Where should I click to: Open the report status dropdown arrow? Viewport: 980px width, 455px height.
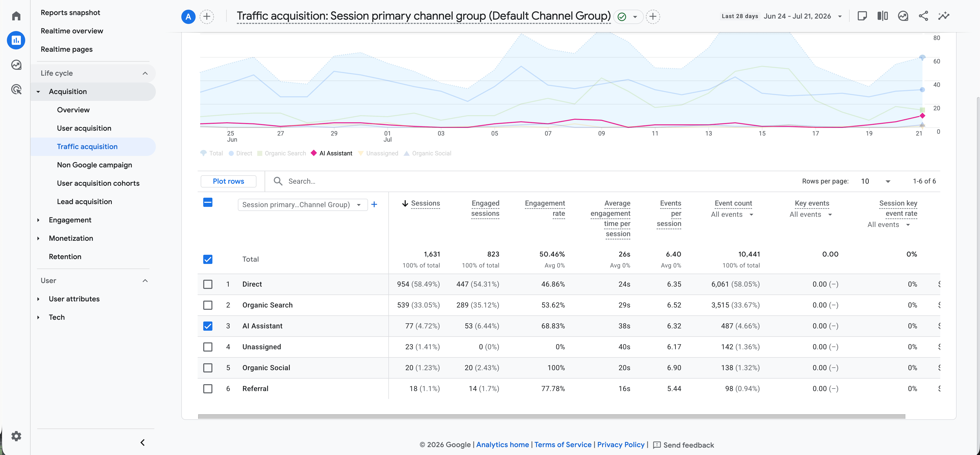click(x=635, y=17)
